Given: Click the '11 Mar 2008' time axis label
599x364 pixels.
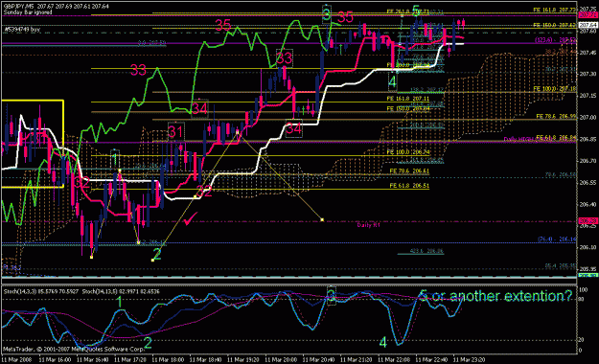Looking at the screenshot, I should tap(16, 359).
